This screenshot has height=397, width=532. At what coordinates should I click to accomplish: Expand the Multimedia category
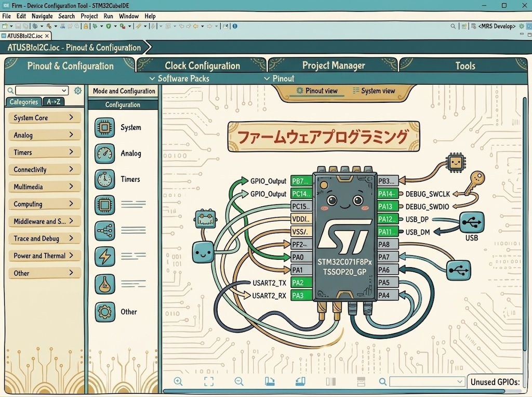45,187
